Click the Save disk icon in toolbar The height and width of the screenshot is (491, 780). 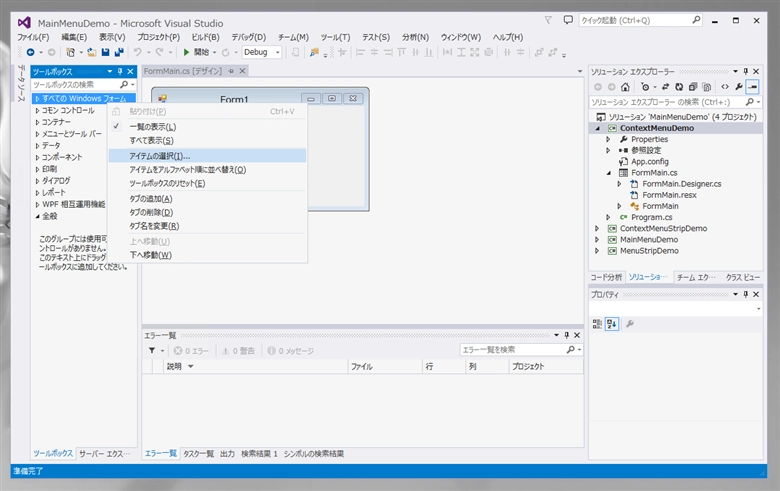[105, 52]
